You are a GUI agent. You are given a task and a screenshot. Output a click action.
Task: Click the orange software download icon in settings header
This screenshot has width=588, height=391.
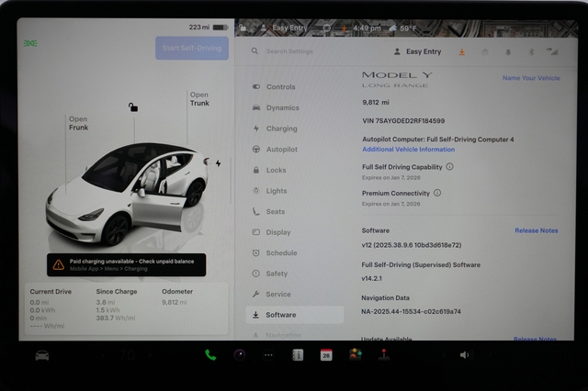coord(461,51)
